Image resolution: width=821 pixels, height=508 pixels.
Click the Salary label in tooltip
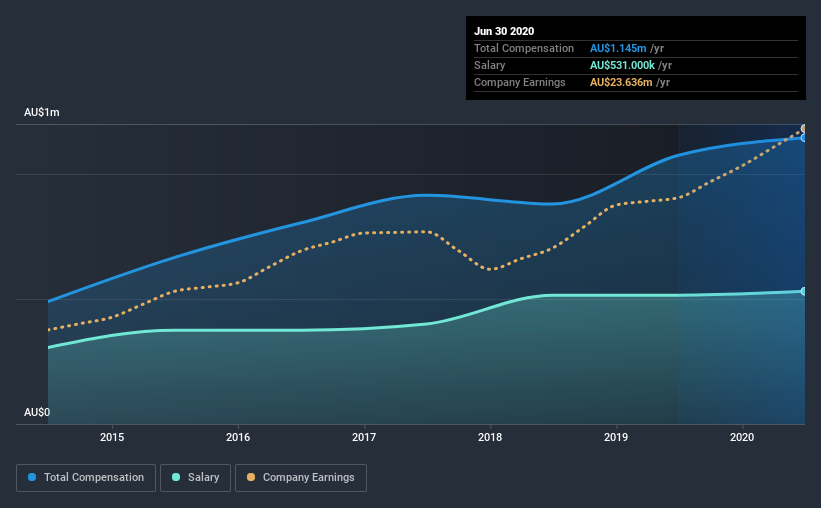[x=490, y=65]
